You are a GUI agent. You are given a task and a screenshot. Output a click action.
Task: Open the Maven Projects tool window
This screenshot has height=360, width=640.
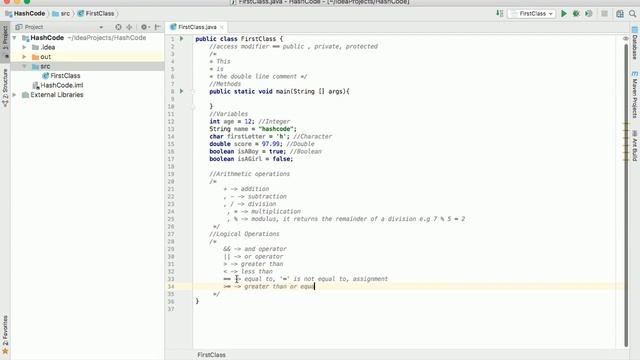click(x=635, y=95)
